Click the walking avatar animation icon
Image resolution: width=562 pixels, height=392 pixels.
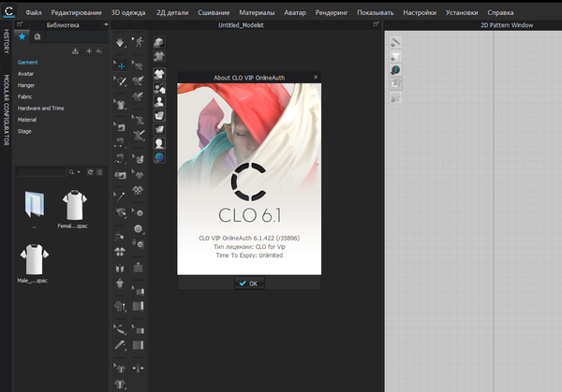point(139,43)
